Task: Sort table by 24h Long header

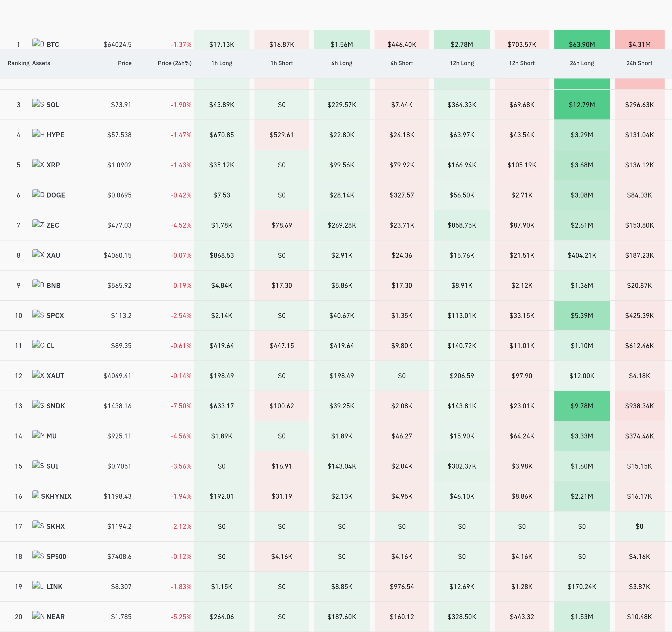Action: pyautogui.click(x=582, y=63)
